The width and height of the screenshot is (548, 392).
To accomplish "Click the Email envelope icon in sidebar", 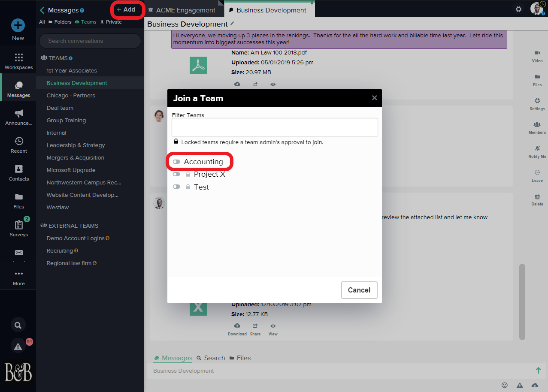I will click(x=18, y=253).
